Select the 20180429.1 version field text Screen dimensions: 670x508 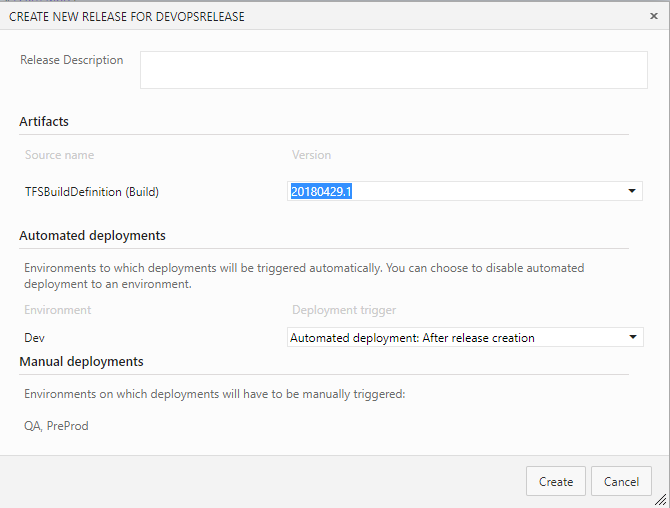(321, 191)
